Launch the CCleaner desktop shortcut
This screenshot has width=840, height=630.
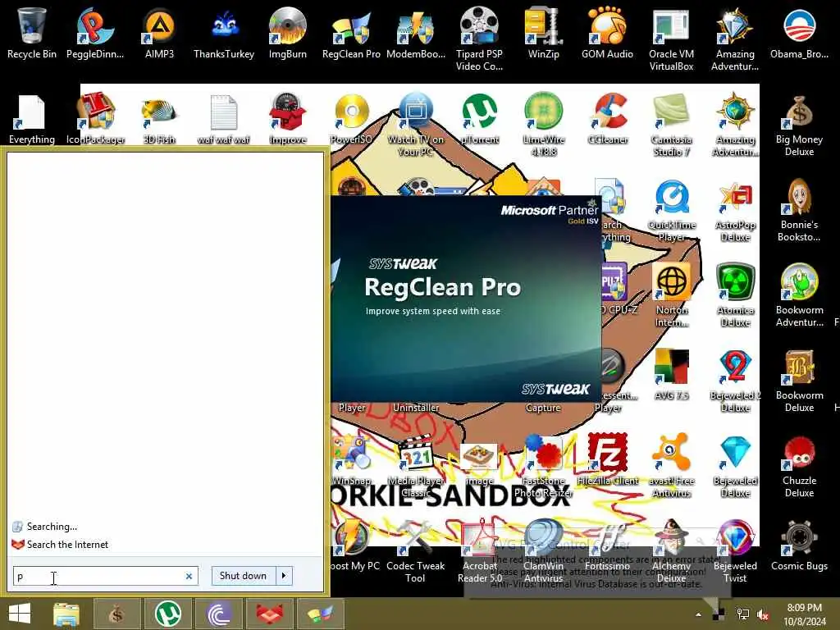(x=608, y=118)
